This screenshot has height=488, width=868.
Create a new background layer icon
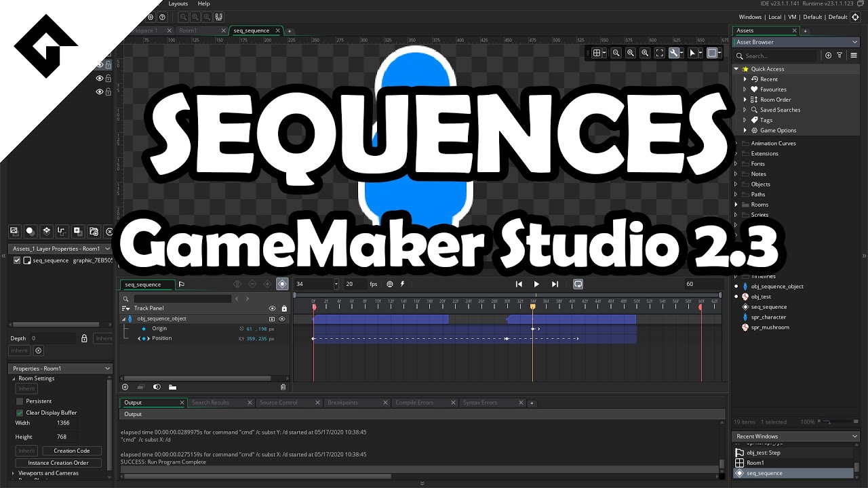[x=14, y=231]
